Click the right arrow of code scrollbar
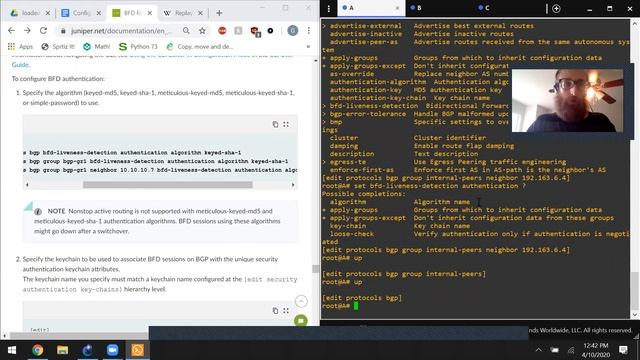The width and height of the screenshot is (640, 360). pos(293,185)
